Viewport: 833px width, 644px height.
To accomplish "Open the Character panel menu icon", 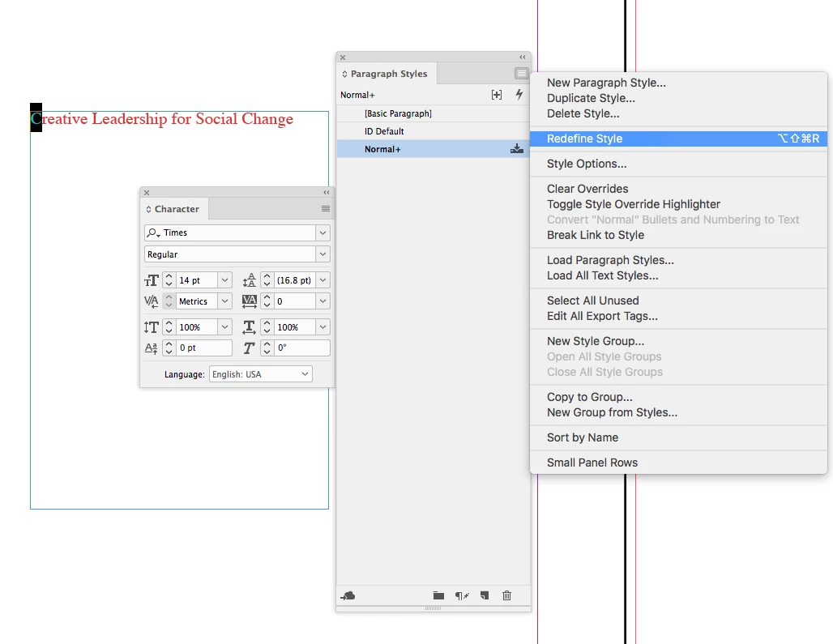I will [326, 209].
